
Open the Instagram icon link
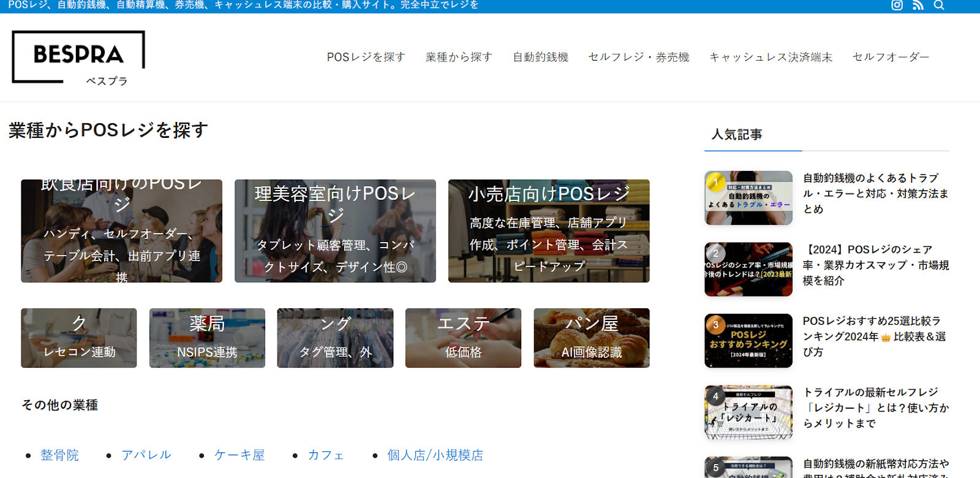tap(897, 6)
